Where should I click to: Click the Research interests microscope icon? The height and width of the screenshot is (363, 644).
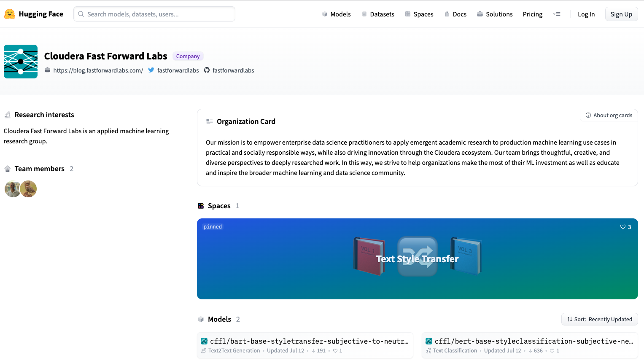coord(7,115)
